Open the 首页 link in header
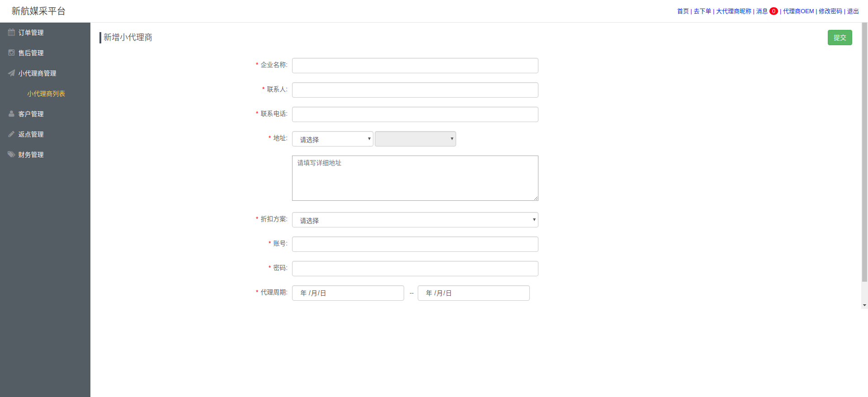 (x=683, y=11)
